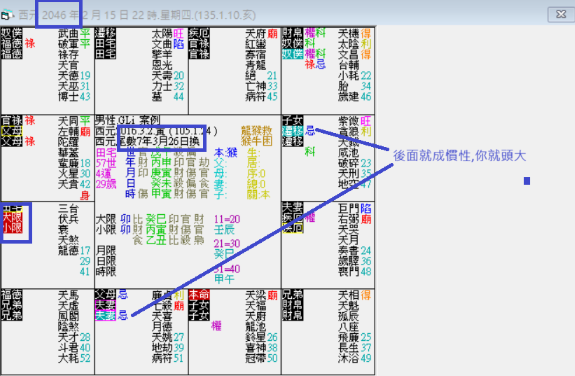Select the 天魁 star

pyautogui.click(x=348, y=306)
